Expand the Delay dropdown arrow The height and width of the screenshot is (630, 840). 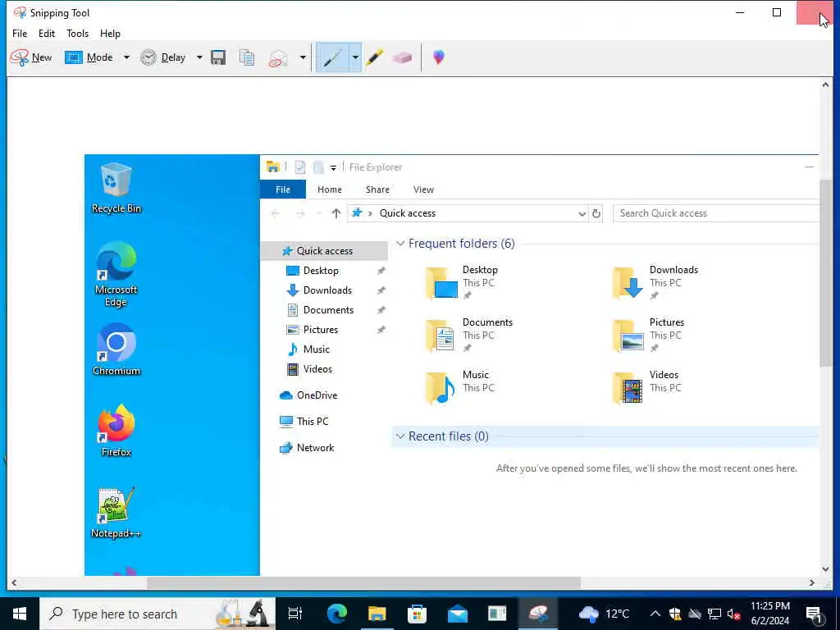[x=199, y=57]
